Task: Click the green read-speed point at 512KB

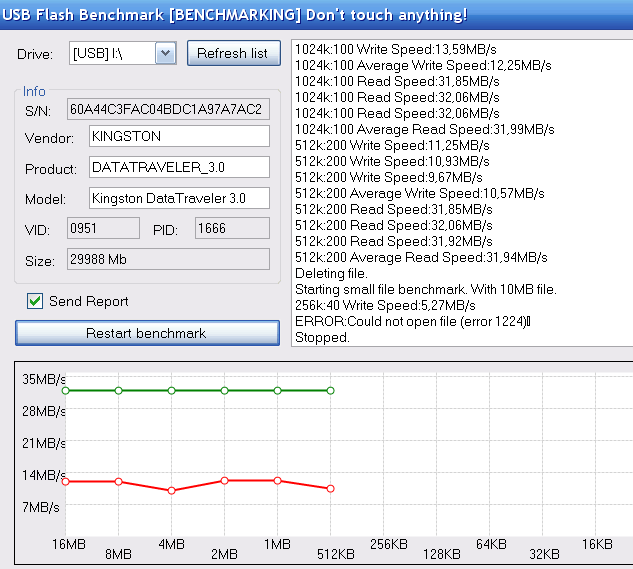Action: tap(330, 390)
